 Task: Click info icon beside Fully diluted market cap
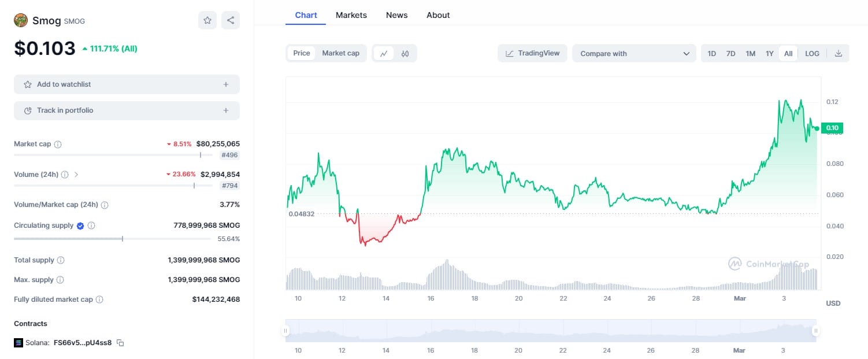tap(99, 299)
